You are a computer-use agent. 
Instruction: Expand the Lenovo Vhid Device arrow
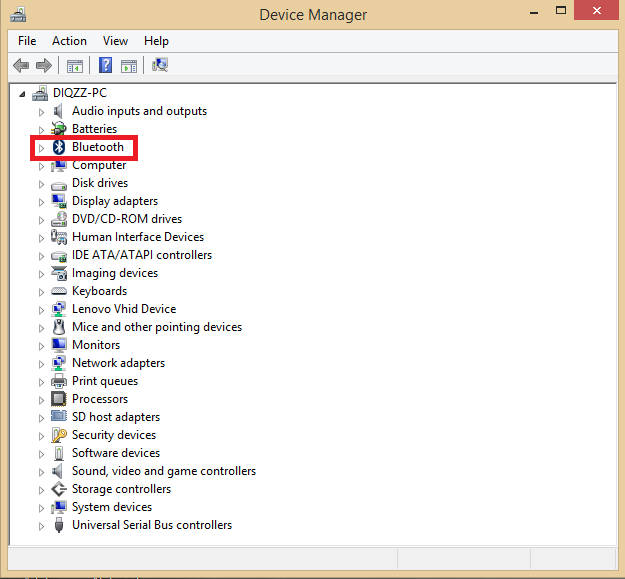(x=41, y=310)
